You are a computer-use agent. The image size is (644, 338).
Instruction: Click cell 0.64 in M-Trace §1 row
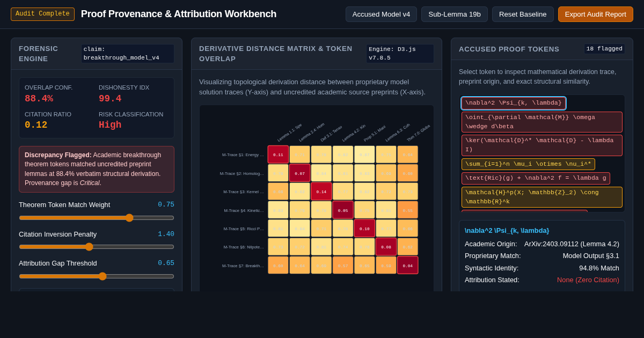pyautogui.click(x=407, y=155)
